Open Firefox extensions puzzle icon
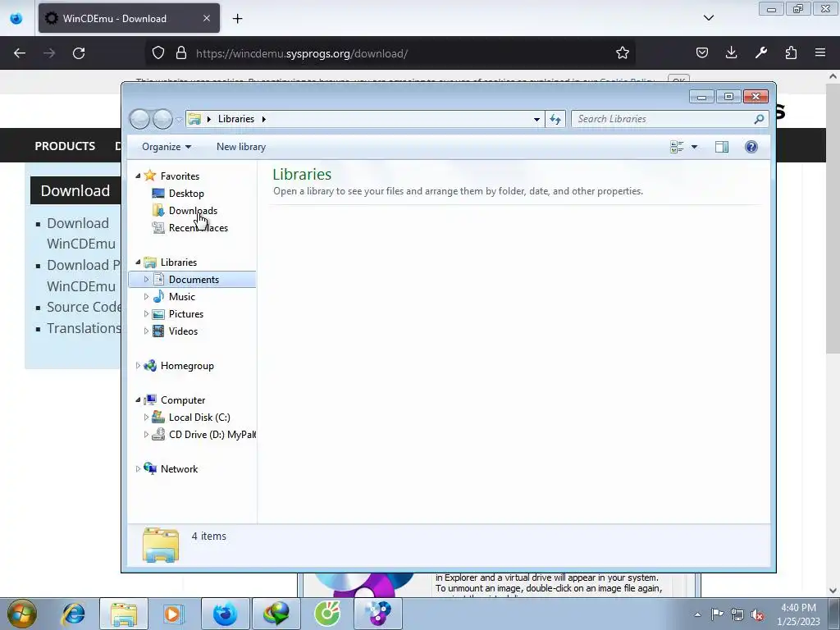This screenshot has width=840, height=630. pos(791,52)
